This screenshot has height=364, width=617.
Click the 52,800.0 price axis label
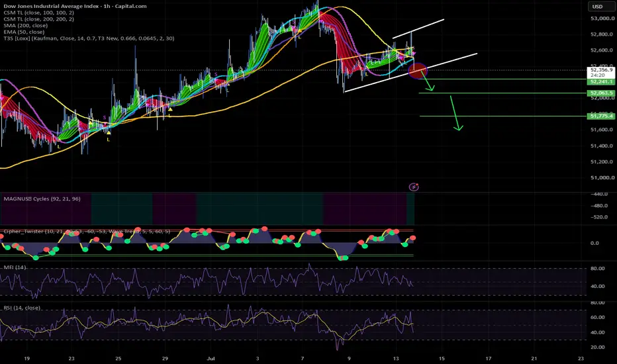coord(602,34)
